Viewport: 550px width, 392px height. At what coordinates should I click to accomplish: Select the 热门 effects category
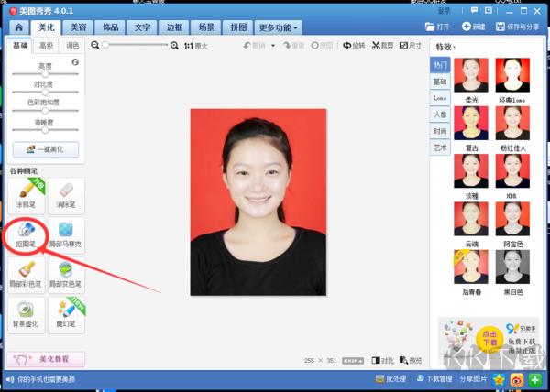pos(440,65)
